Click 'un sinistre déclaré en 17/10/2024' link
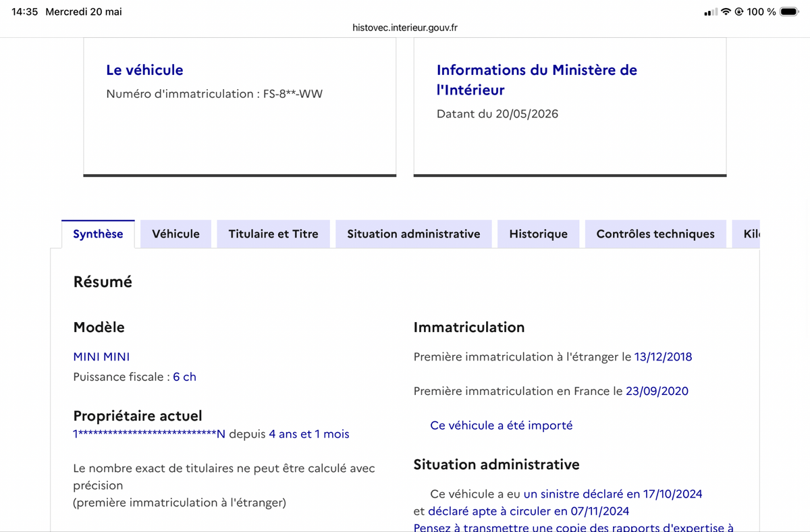This screenshot has width=810, height=532. pos(613,494)
